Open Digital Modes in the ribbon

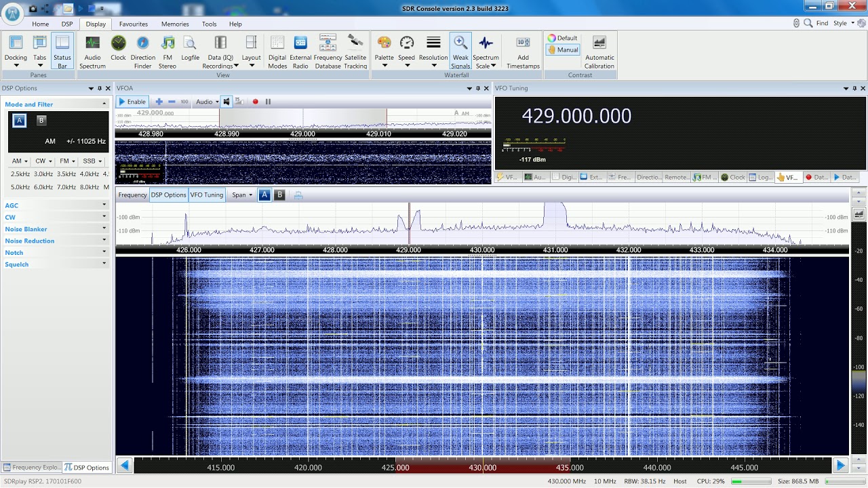[x=277, y=51]
